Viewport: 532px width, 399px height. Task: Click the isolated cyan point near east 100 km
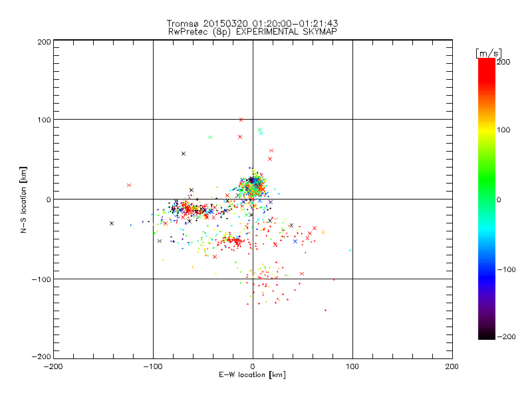pyautogui.click(x=350, y=251)
